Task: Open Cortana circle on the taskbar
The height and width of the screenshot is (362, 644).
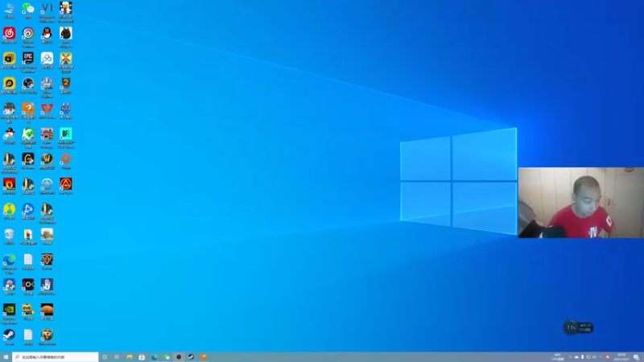Action: (x=105, y=357)
